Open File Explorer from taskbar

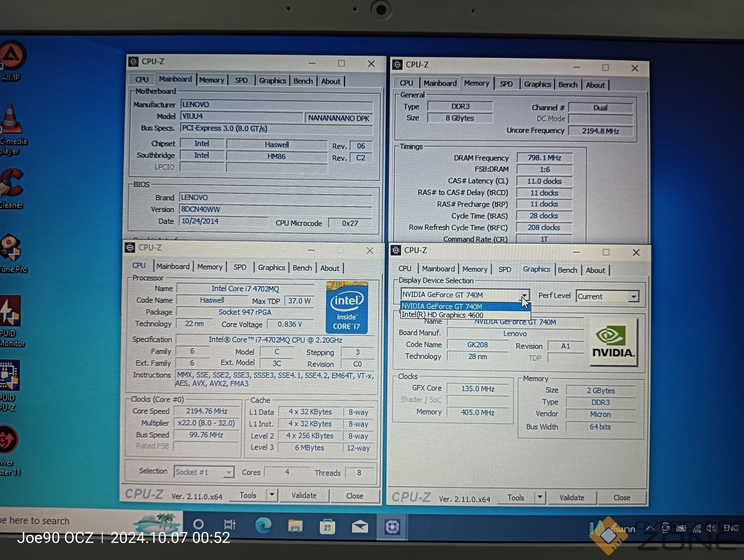(295, 526)
